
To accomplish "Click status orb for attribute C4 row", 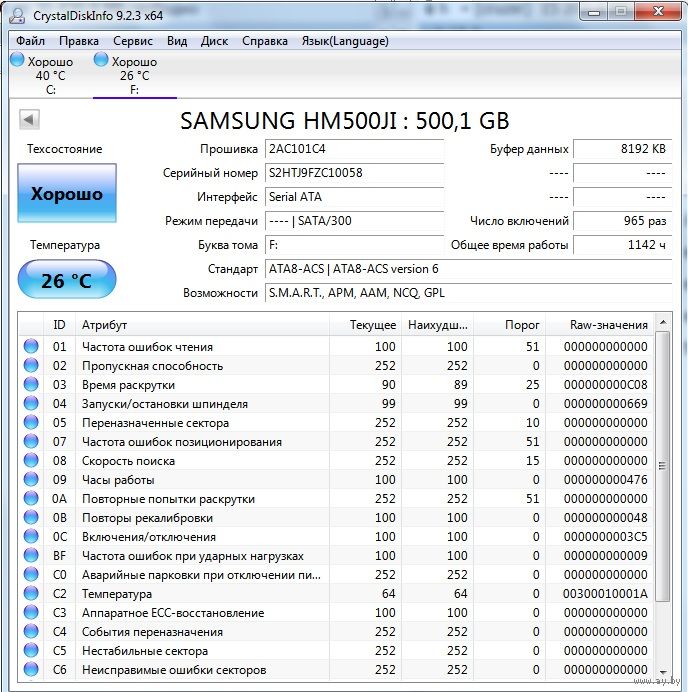I will click(x=31, y=631).
